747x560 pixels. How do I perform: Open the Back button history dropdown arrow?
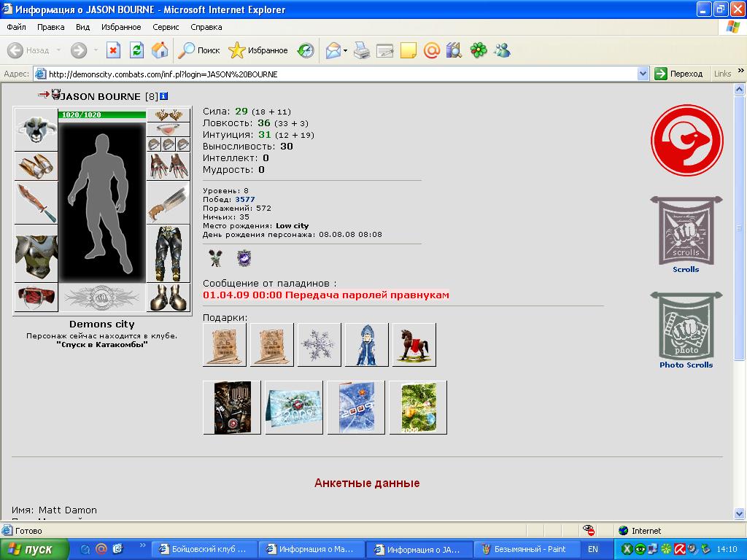[58, 50]
